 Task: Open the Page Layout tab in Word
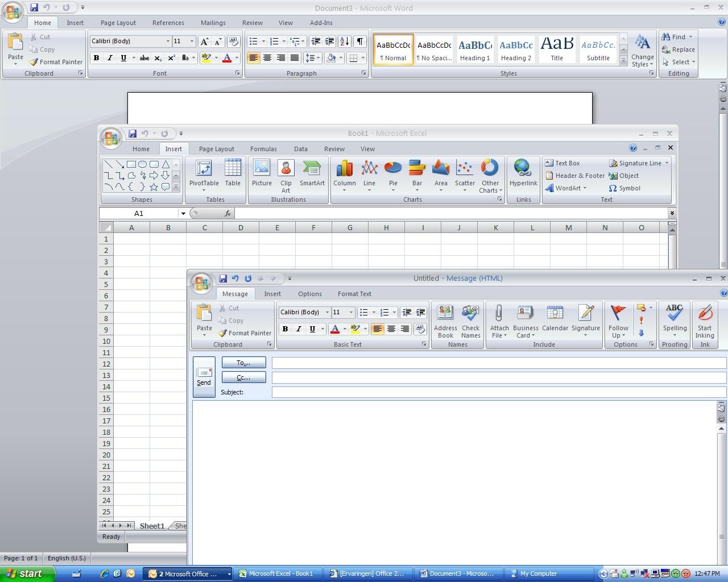[118, 23]
